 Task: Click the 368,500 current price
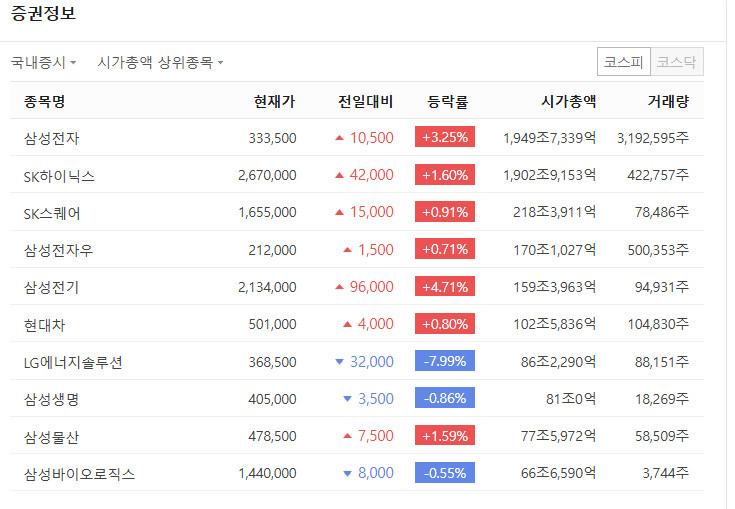point(272,362)
